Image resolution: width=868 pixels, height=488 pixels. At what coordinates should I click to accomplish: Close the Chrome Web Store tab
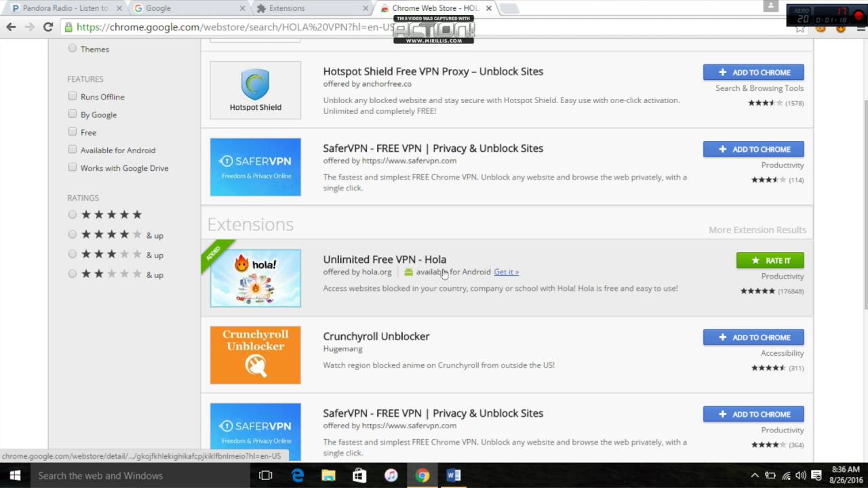pyautogui.click(x=489, y=8)
